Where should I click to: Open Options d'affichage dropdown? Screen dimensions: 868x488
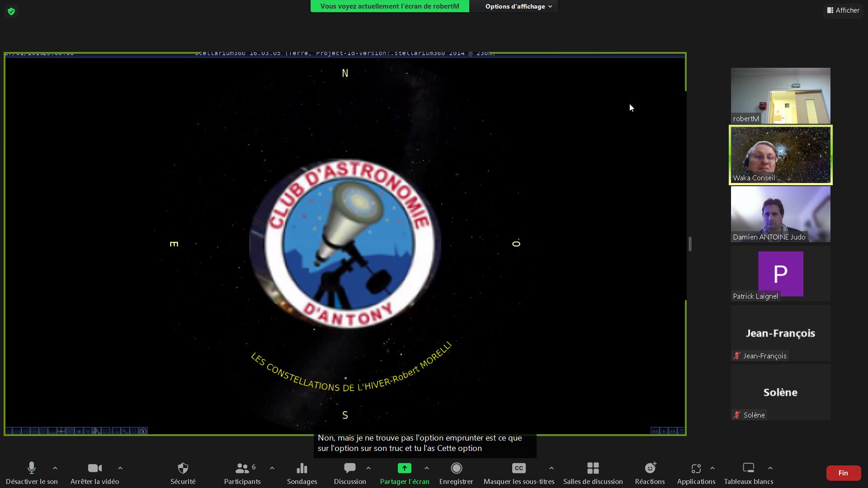coord(519,6)
